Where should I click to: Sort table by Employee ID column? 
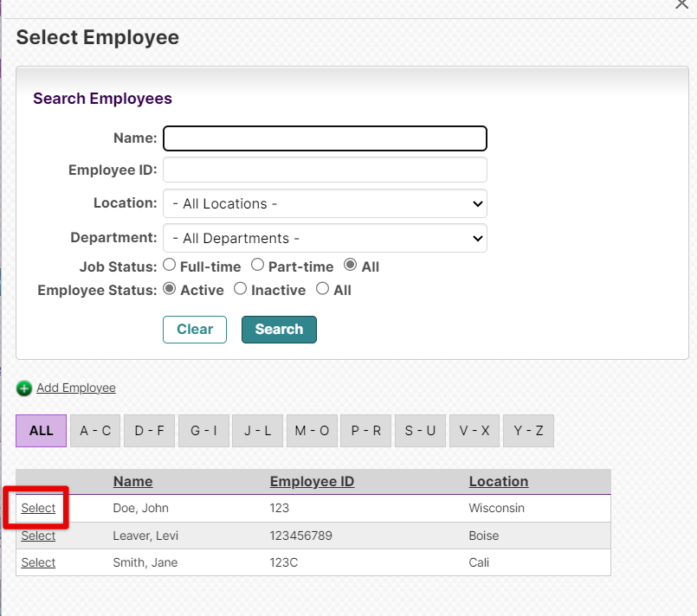[x=312, y=481]
